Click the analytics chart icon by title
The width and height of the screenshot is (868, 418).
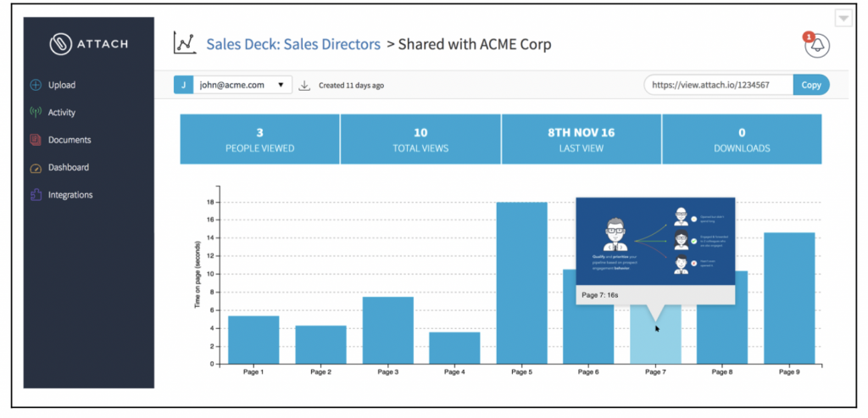pos(185,44)
